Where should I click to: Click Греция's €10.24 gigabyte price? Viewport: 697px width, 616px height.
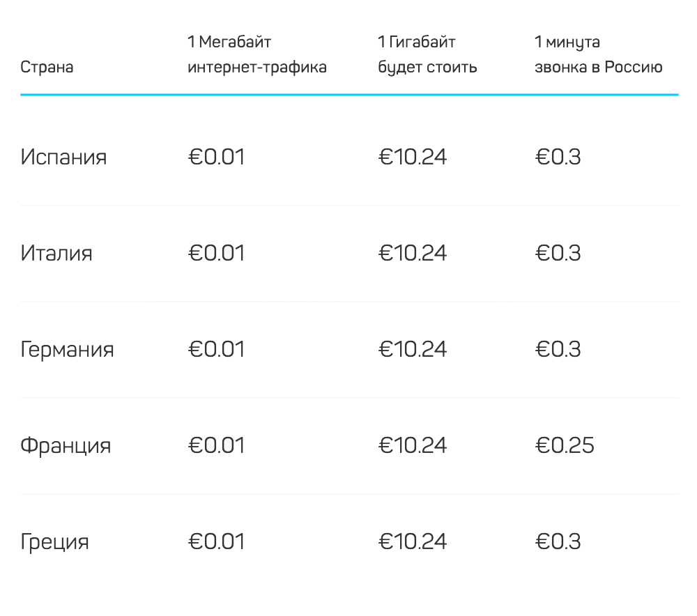click(413, 541)
